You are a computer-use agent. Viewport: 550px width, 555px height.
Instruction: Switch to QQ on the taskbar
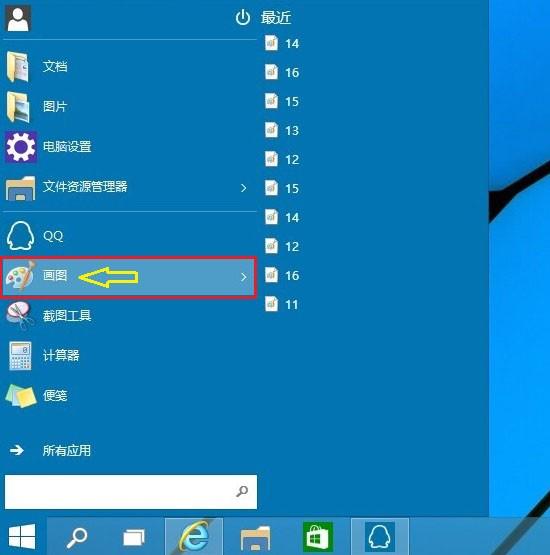pos(379,537)
